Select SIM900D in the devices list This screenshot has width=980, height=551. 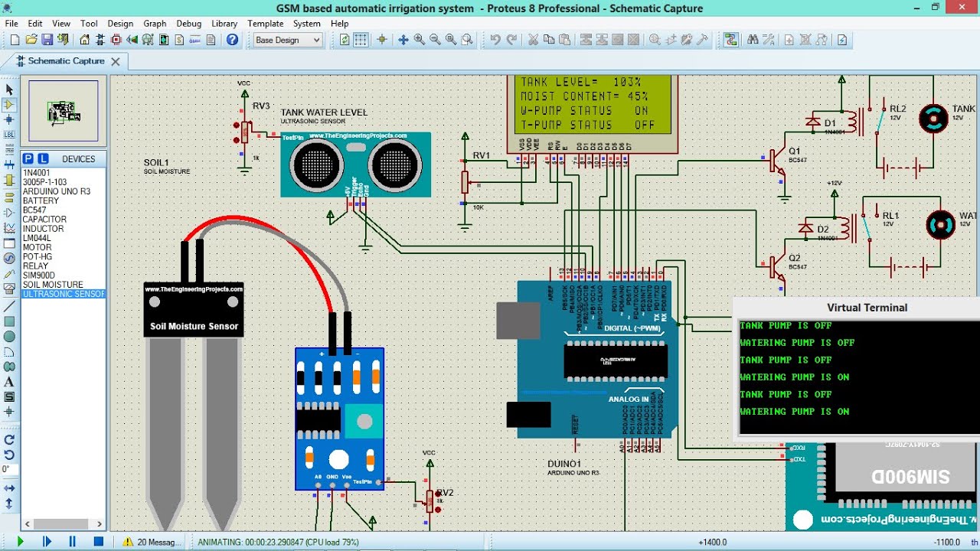[64, 275]
